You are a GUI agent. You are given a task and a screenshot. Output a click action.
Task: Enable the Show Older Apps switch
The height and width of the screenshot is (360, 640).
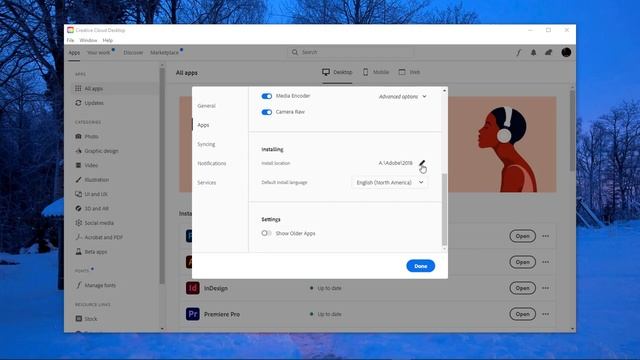tap(266, 233)
